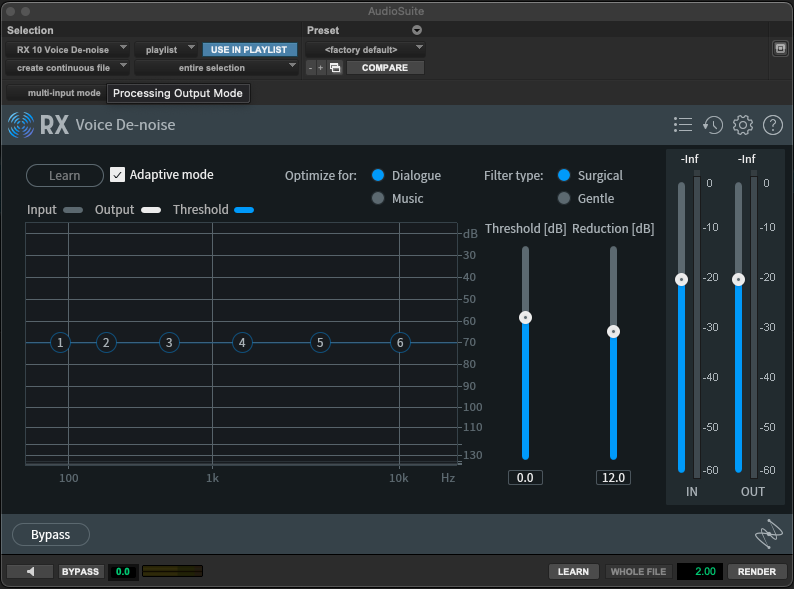Select threshold node 4
The width and height of the screenshot is (794, 589).
point(242,343)
